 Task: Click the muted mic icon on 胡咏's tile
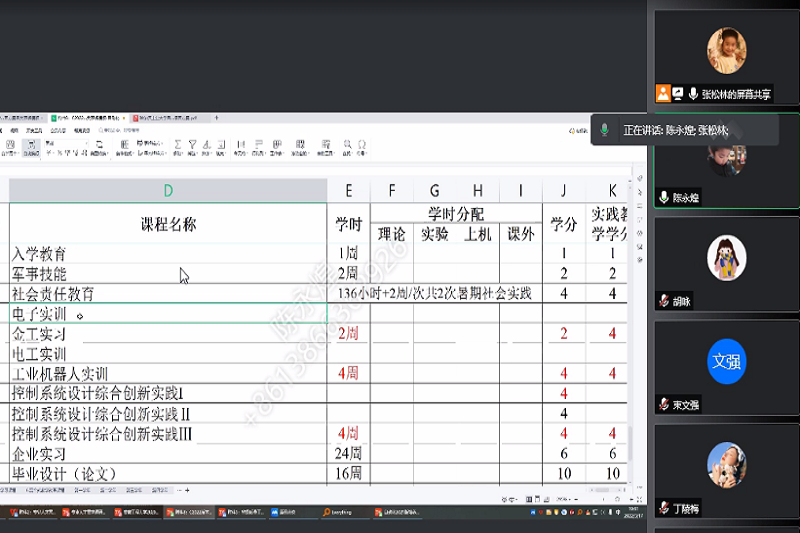664,301
